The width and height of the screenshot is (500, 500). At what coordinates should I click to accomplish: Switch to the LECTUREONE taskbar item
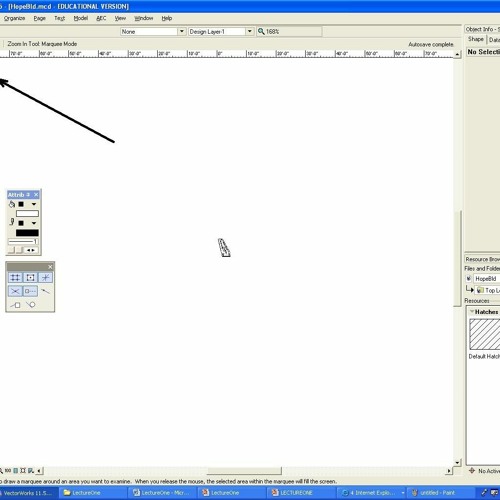click(301, 493)
